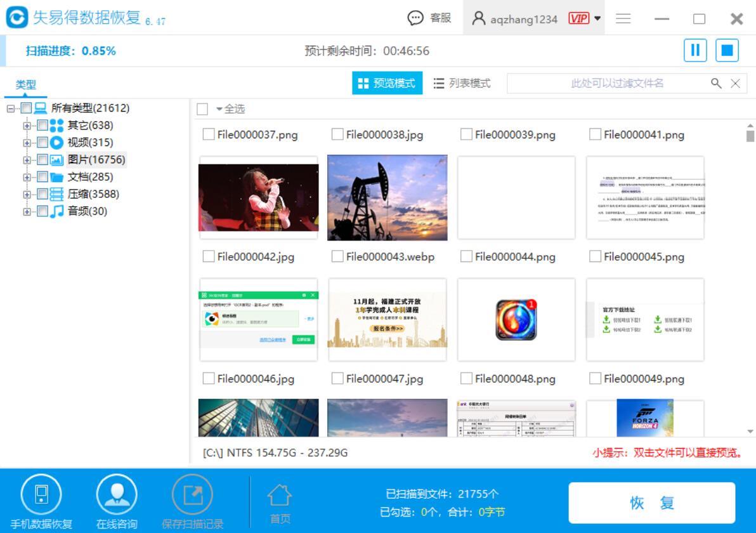Open 客服 customer service chat icon
This screenshot has height=533, width=756.
[x=415, y=18]
